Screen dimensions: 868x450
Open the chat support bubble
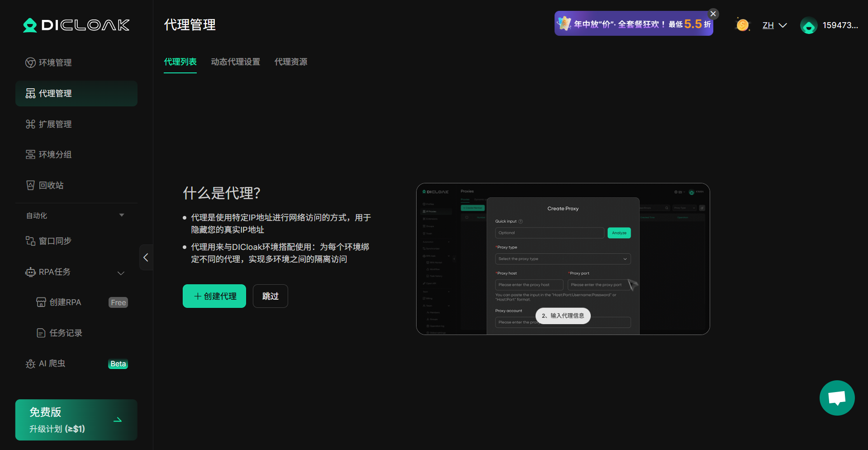tap(837, 398)
